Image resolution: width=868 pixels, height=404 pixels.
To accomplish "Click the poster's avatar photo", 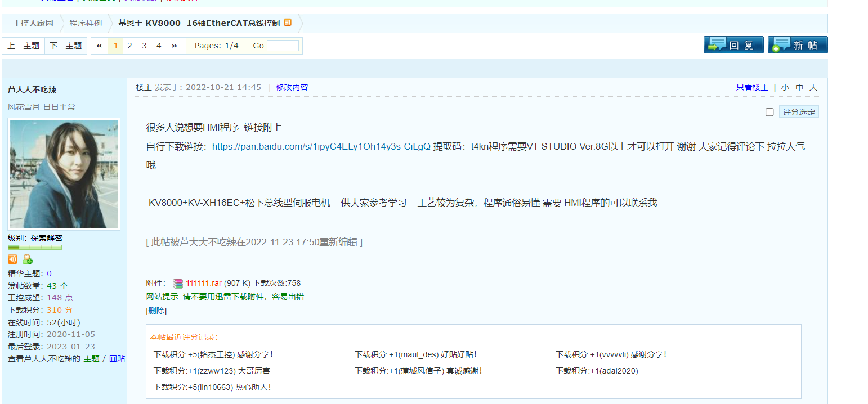I will (64, 174).
